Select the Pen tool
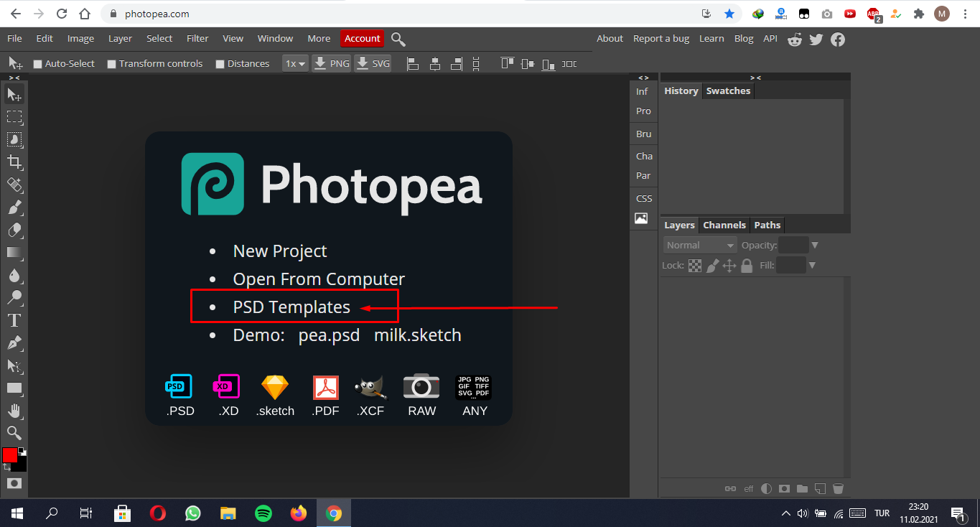980x527 pixels. click(14, 342)
